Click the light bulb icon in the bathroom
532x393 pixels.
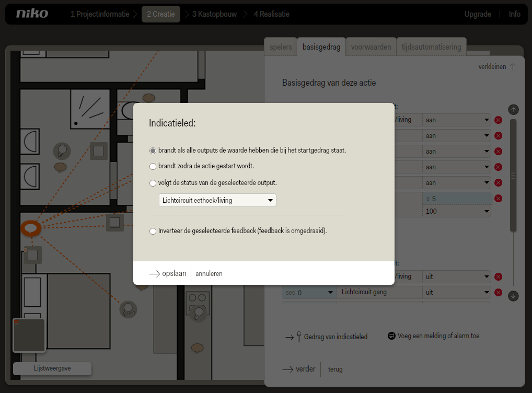coord(62,151)
